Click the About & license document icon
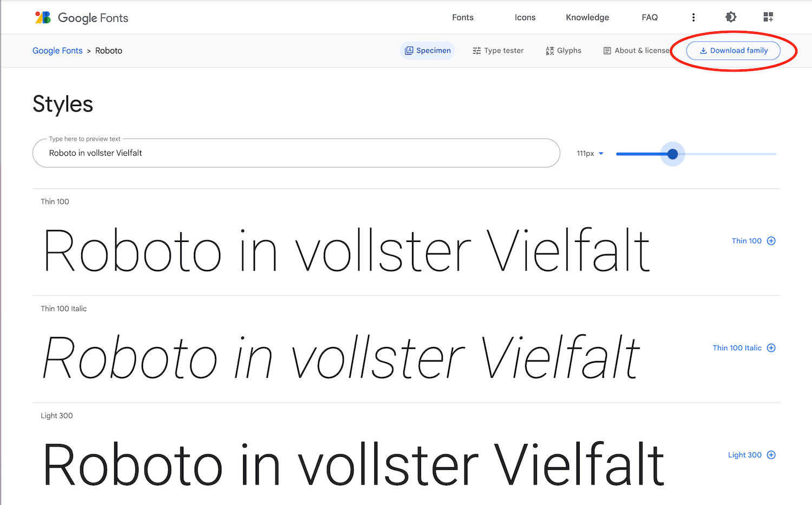The image size is (812, 505). [x=606, y=50]
